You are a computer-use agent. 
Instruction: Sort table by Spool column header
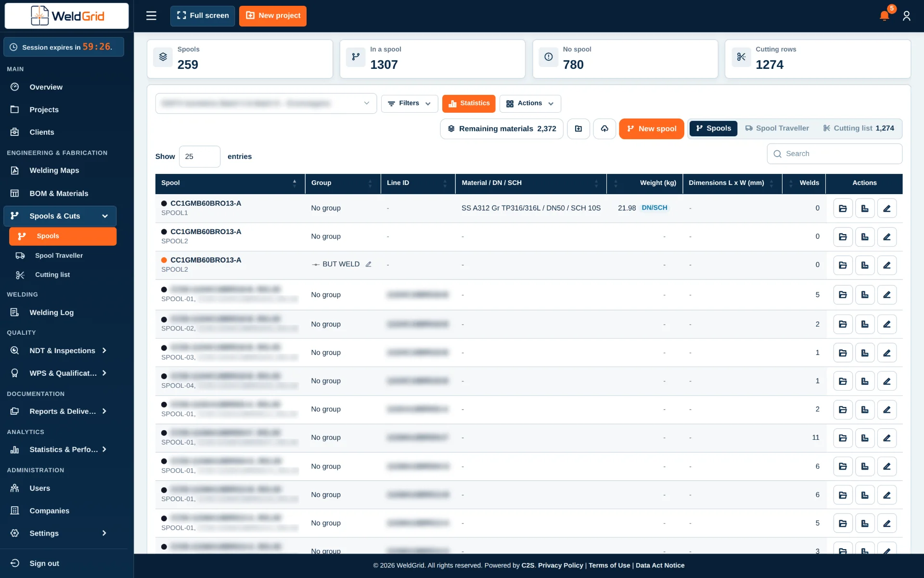(230, 184)
